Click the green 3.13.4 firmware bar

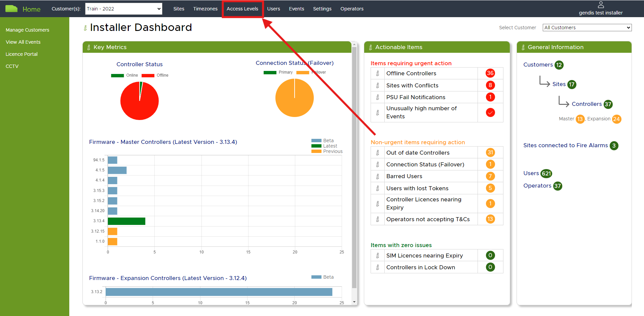(x=126, y=221)
